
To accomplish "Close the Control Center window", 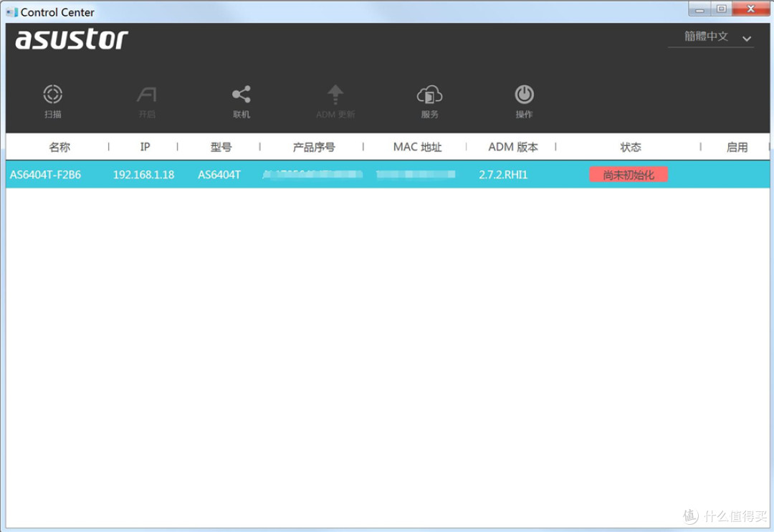I will tap(751, 9).
